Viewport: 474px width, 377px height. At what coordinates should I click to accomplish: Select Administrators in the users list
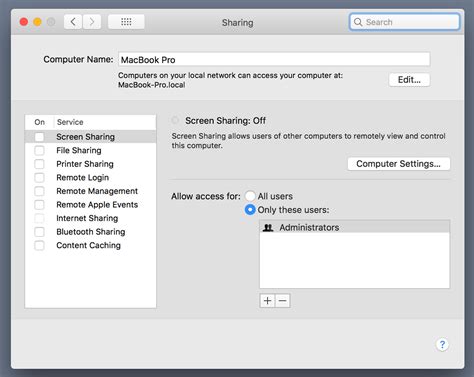(x=355, y=227)
